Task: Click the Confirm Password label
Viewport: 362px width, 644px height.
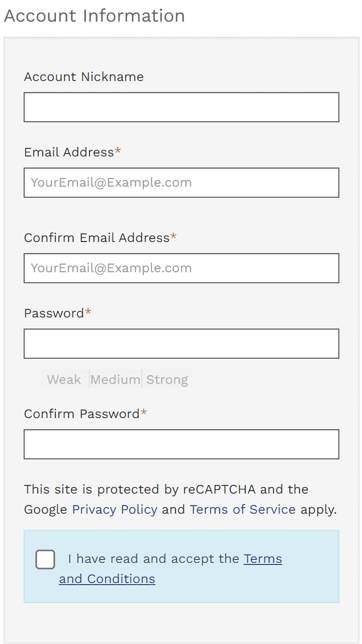Action: (x=81, y=414)
